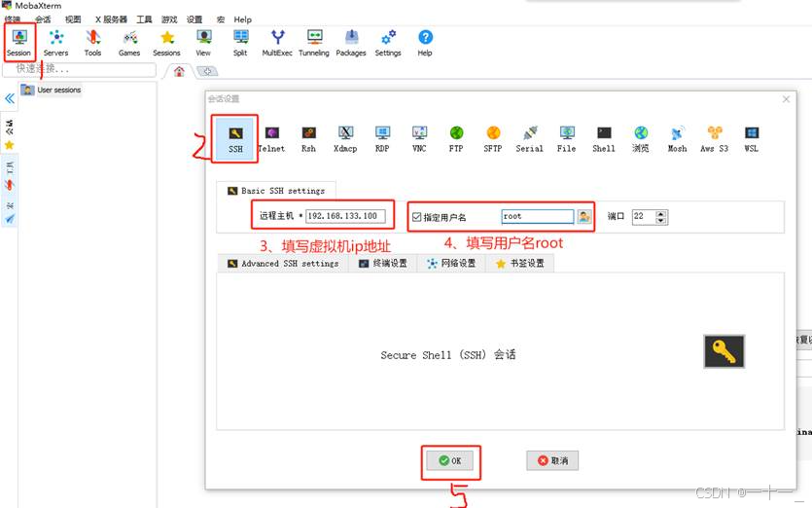Select Xdmcp session type

tap(345, 139)
